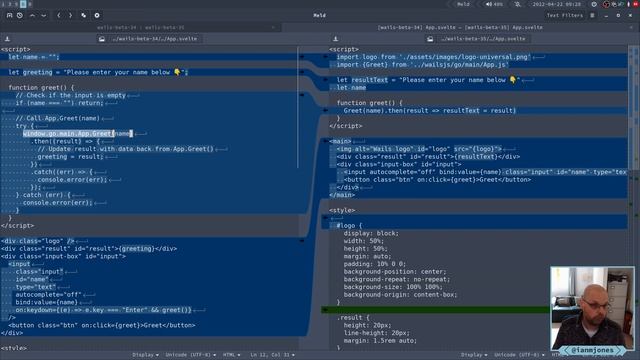Go to previous change arrow

click(32, 15)
